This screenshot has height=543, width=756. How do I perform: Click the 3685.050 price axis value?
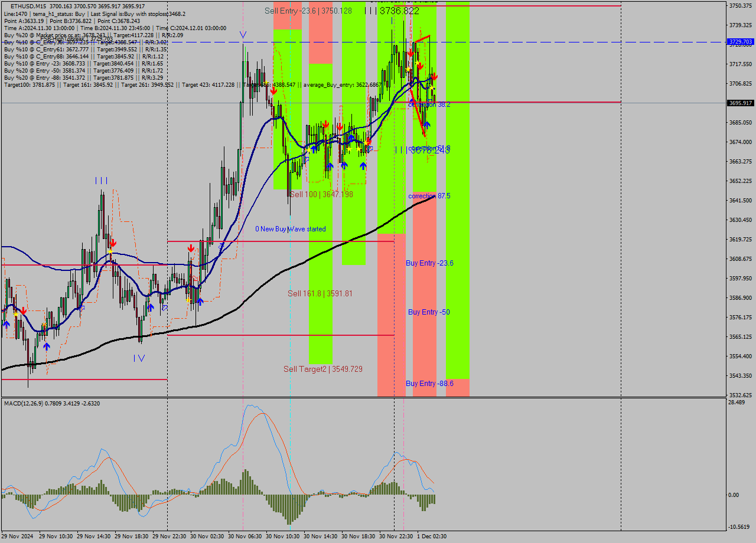(x=741, y=122)
